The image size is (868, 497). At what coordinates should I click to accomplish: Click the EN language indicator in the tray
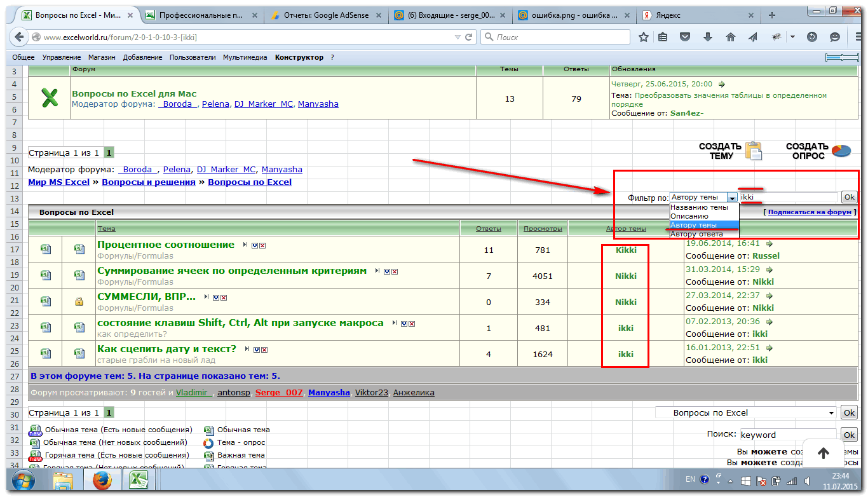[x=690, y=480]
